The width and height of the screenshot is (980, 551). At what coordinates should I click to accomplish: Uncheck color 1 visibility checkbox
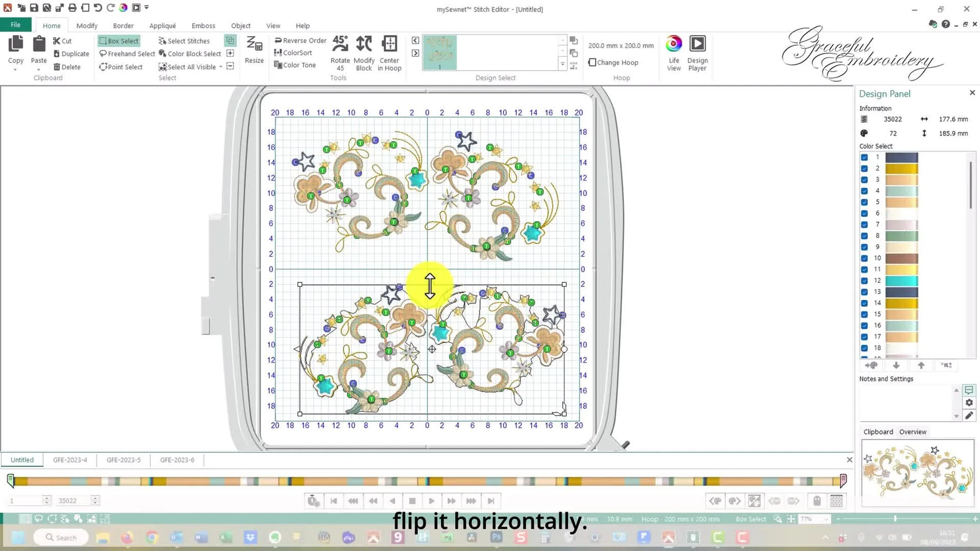point(864,157)
